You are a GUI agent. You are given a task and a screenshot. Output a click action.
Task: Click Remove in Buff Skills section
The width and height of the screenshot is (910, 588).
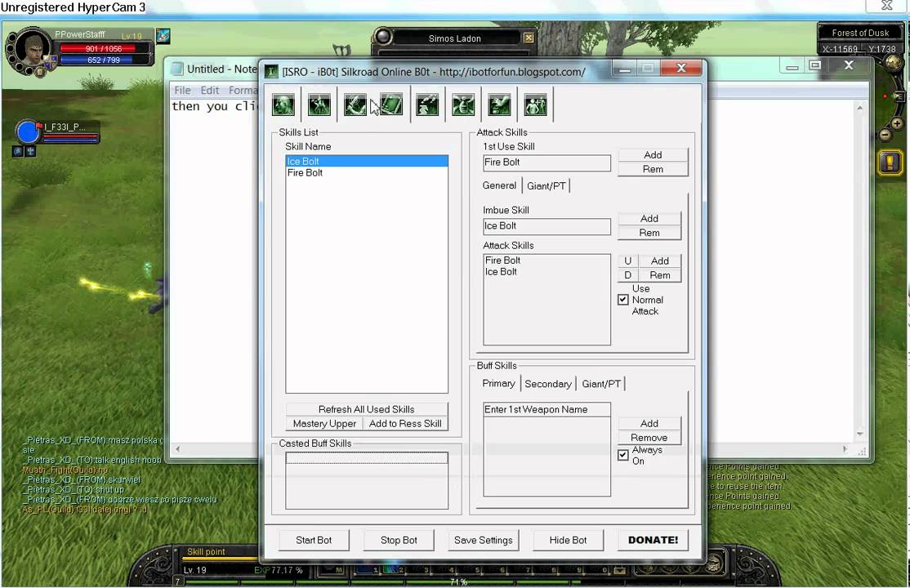point(649,438)
